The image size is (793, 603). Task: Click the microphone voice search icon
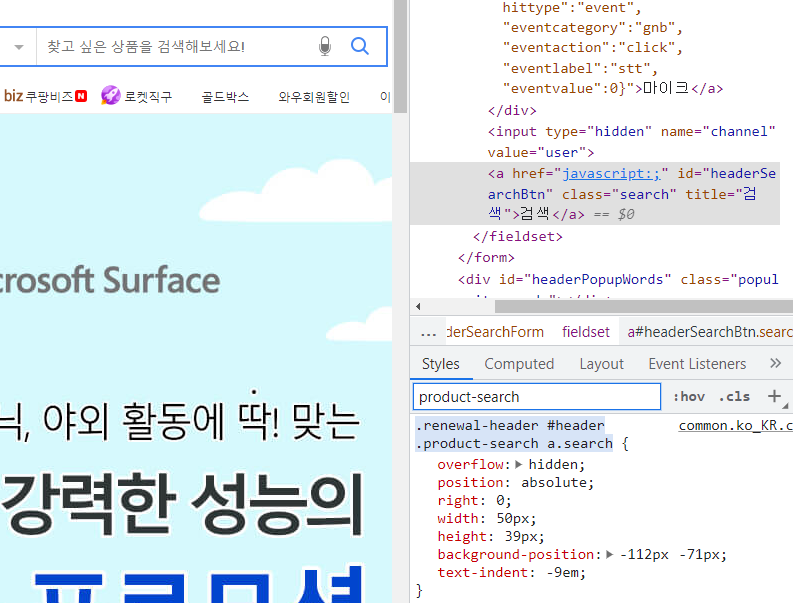(325, 46)
